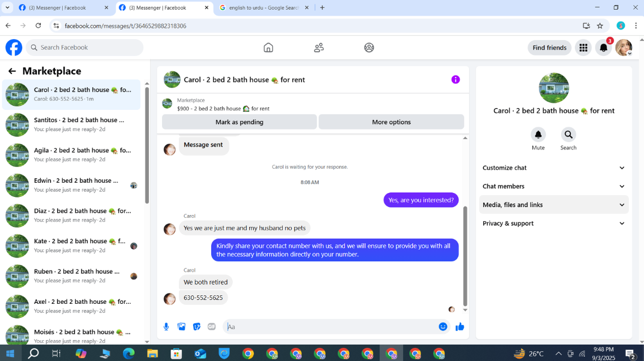Click the 'We both retired' message
The height and width of the screenshot is (361, 644).
[x=206, y=282]
